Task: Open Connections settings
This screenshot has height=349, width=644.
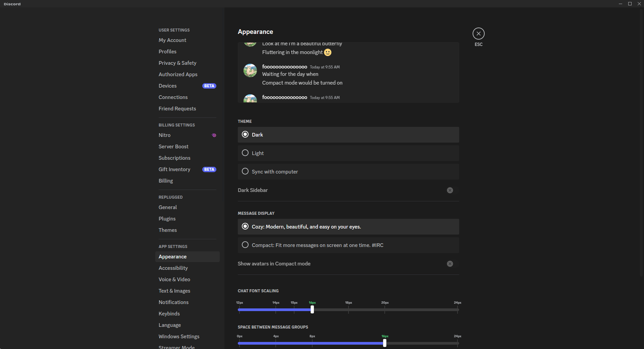Action: point(187,97)
